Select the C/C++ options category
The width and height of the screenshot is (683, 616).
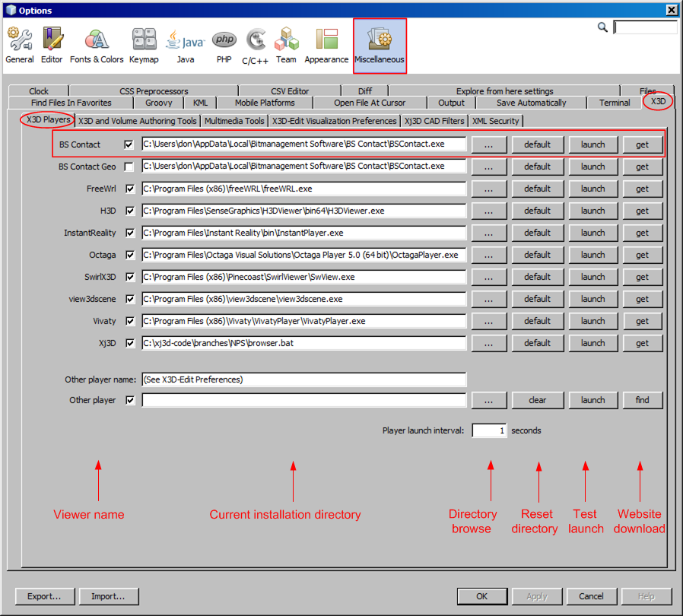[x=256, y=46]
